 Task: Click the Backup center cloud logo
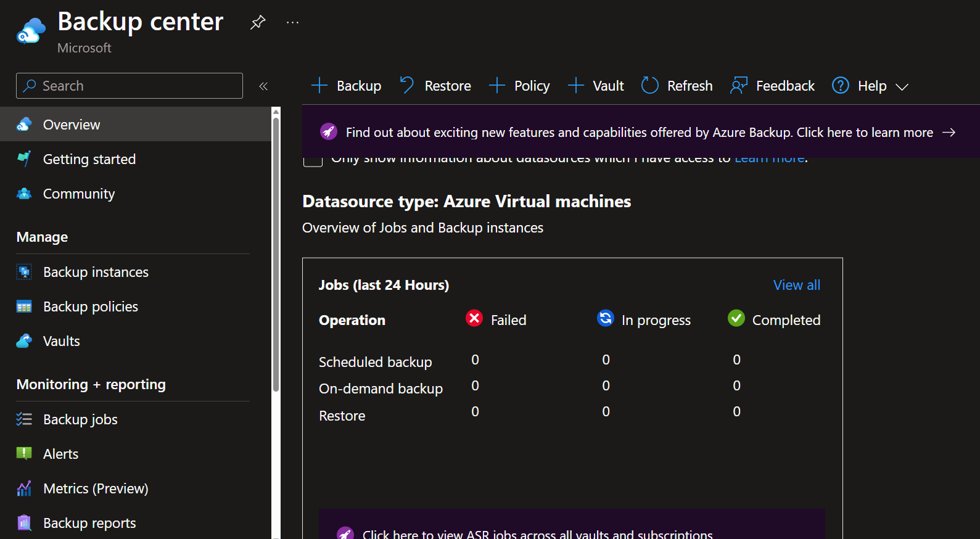[31, 31]
